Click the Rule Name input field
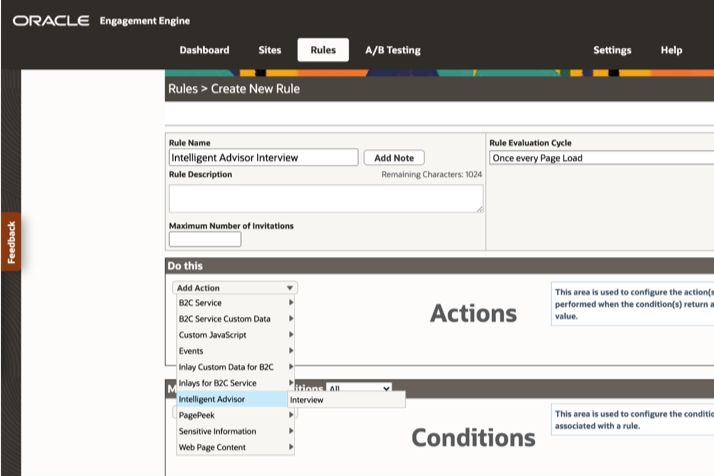 click(263, 158)
